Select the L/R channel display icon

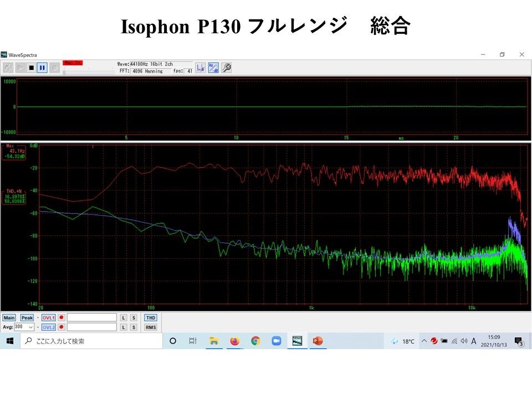click(199, 67)
